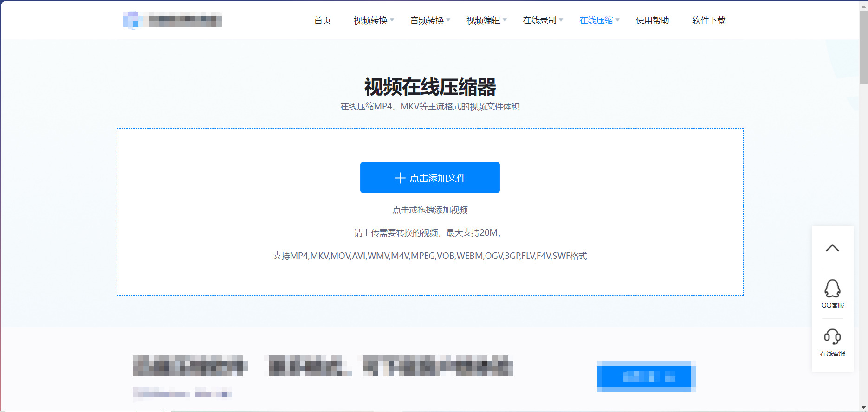Click the plus icon on the add-file button
Screen dimensions: 868x412
[400, 178]
